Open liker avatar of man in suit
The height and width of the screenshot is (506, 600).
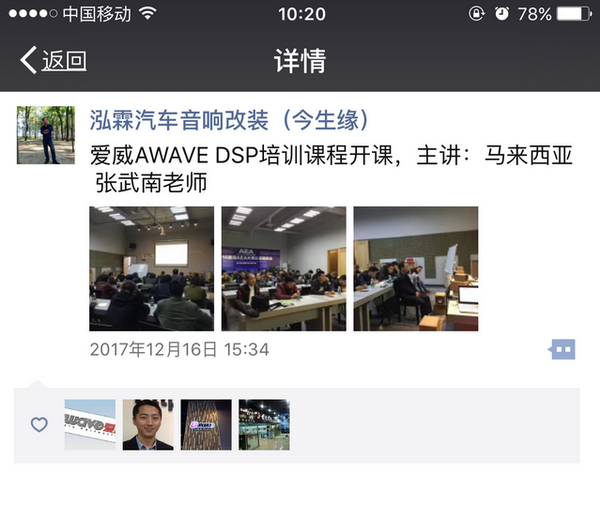[148, 425]
